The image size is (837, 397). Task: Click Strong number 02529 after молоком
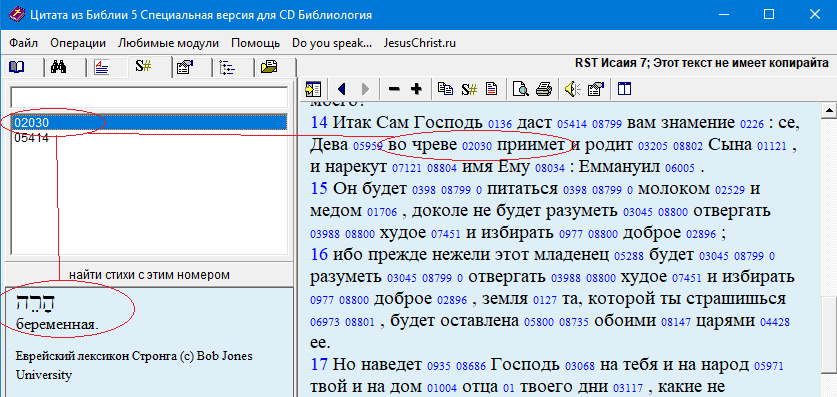[729, 190]
